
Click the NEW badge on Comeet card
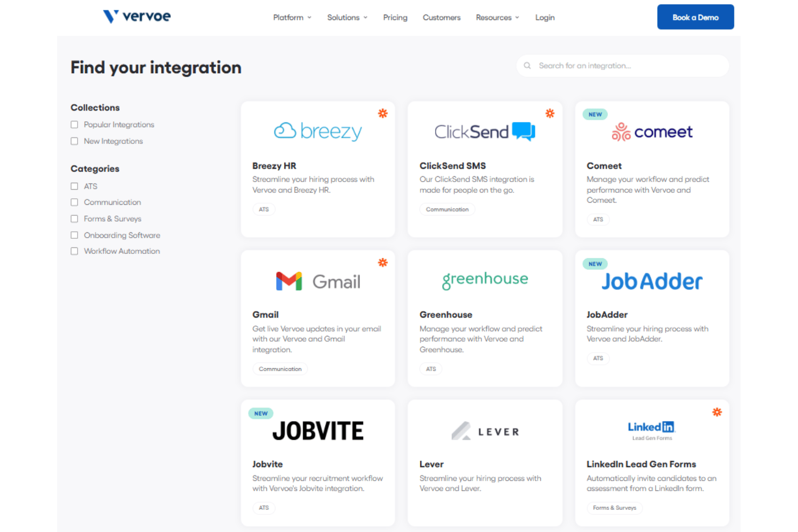click(x=595, y=114)
